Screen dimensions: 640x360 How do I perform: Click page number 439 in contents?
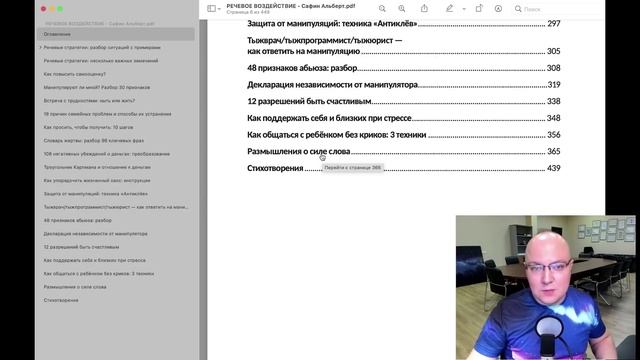[x=553, y=168]
